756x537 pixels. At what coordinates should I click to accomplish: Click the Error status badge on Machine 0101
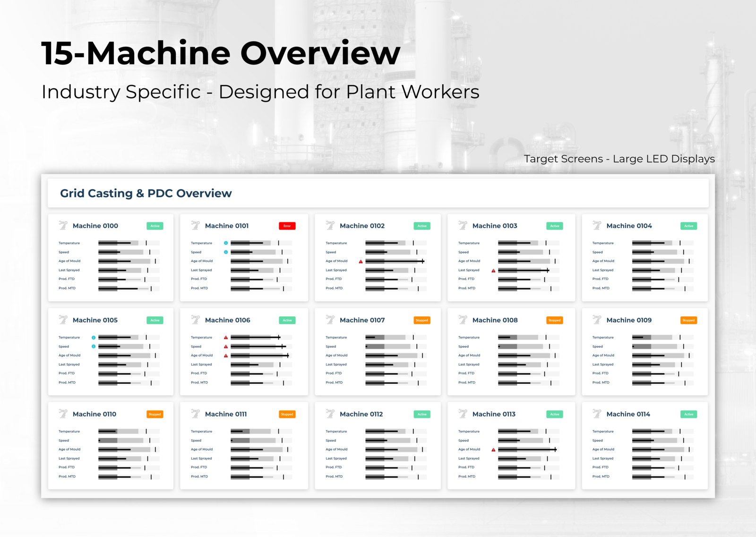click(287, 226)
